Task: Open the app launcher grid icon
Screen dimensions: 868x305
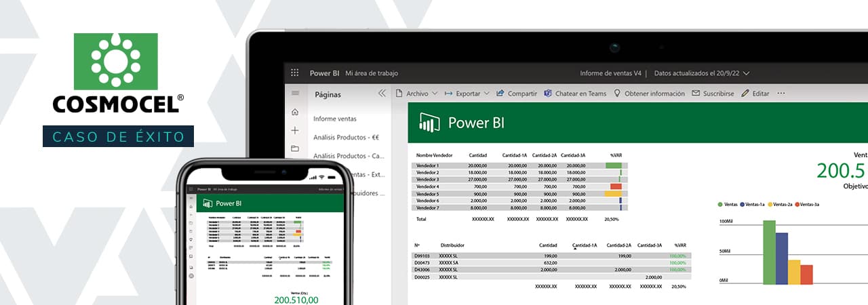Action: [x=295, y=73]
